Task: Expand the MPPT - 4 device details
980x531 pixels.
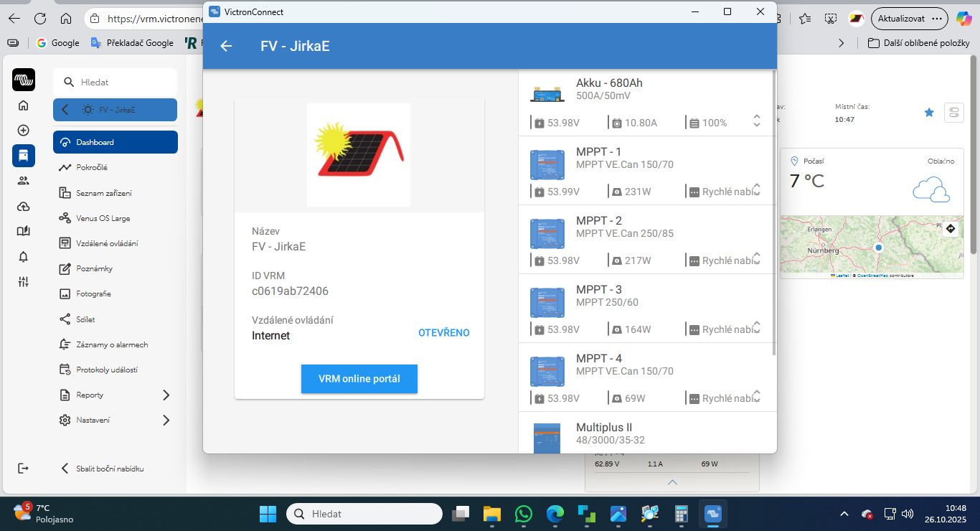Action: click(x=756, y=396)
